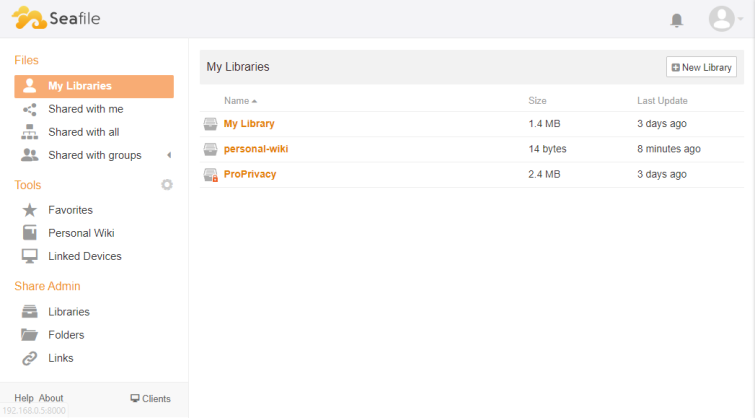
Task: Open Linked Devices
Action: point(85,256)
